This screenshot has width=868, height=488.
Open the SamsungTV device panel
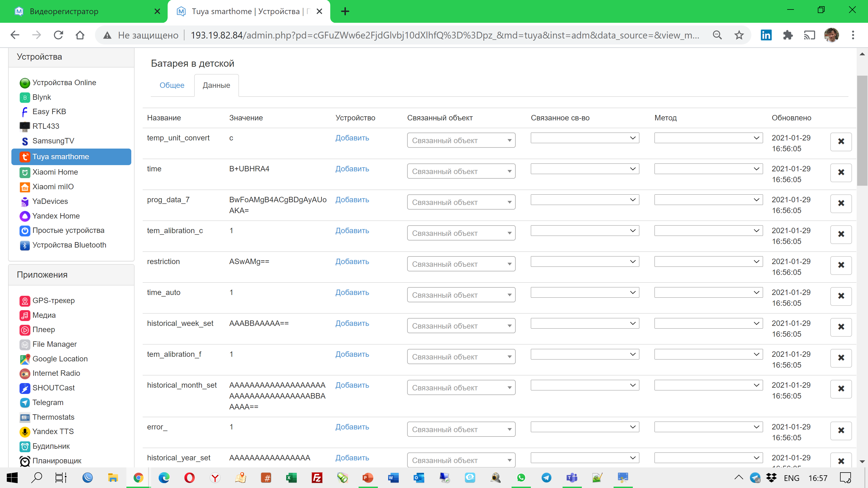53,141
